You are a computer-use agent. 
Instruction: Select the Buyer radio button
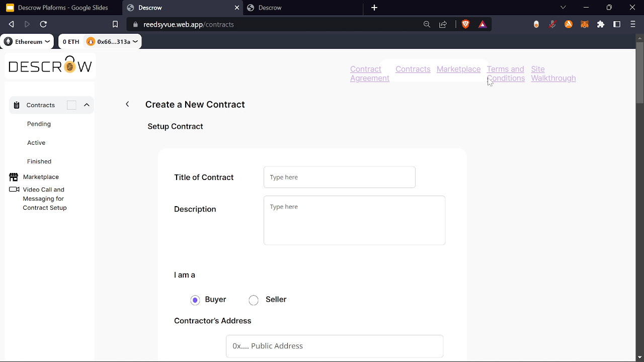coord(195,300)
